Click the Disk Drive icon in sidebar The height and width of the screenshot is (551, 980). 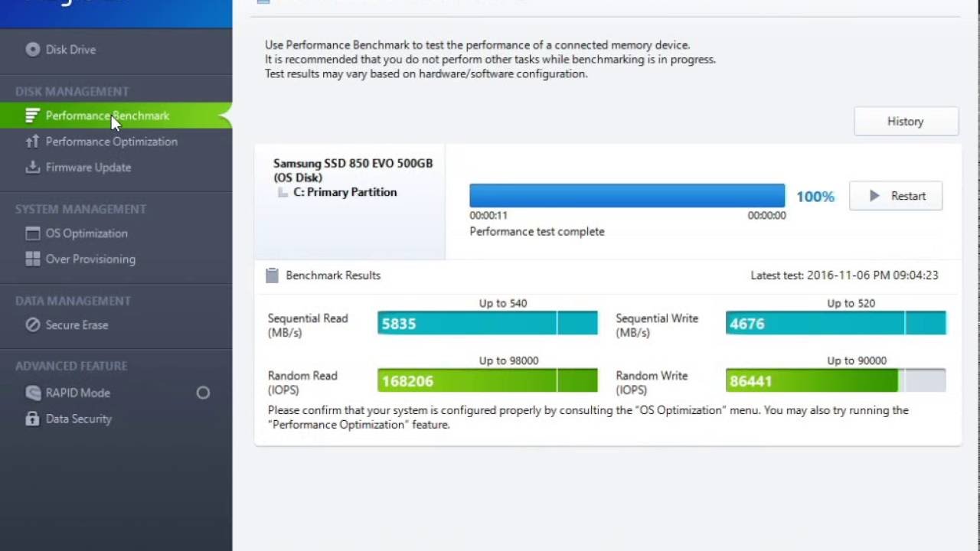click(x=32, y=50)
